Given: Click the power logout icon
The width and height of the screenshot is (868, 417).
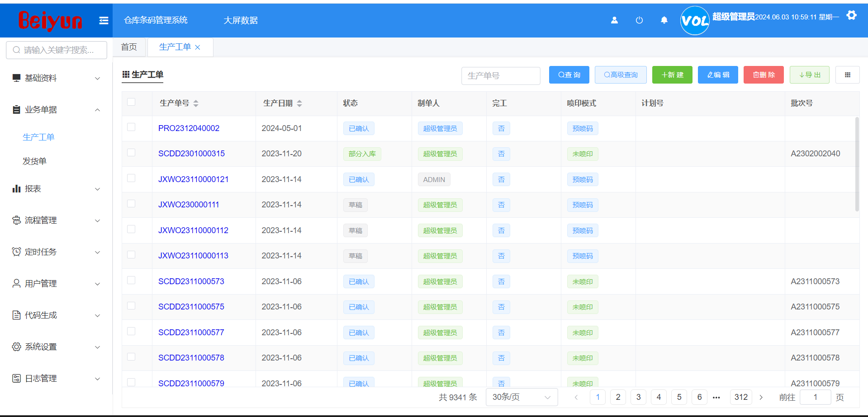Looking at the screenshot, I should (639, 20).
